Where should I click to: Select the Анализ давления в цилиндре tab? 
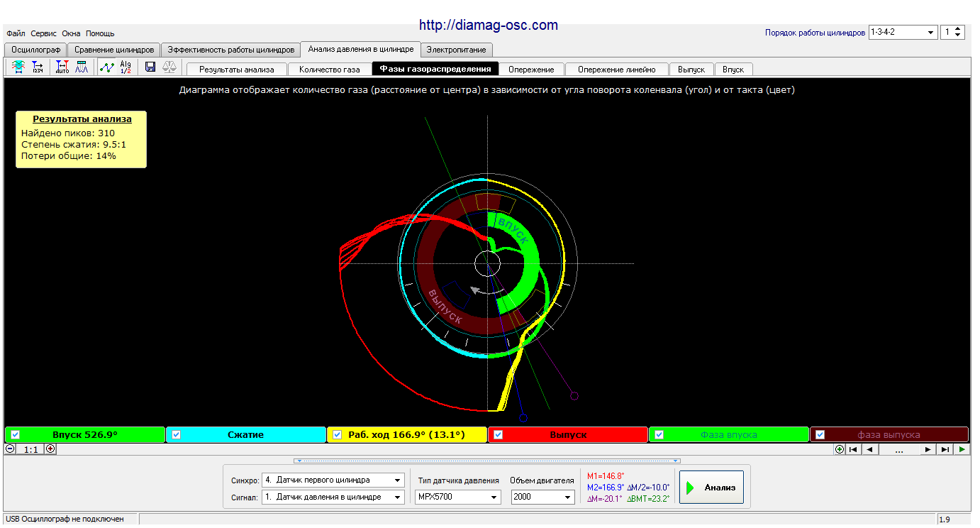(361, 49)
